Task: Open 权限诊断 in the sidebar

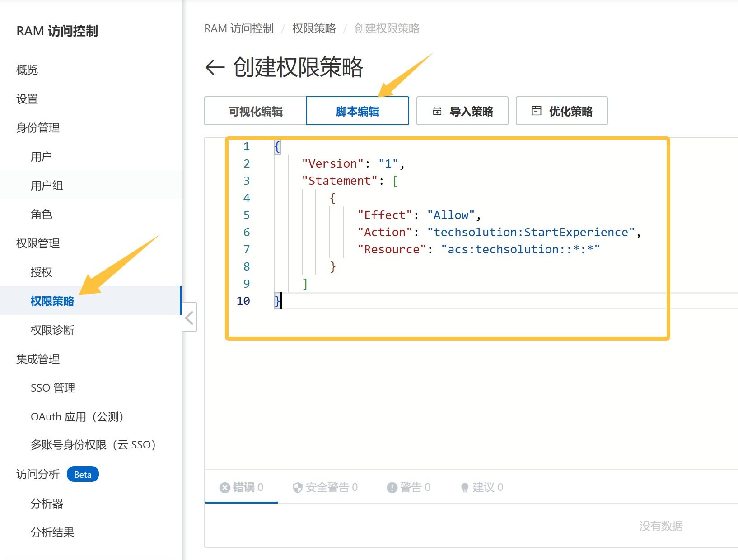Action: coord(52,330)
